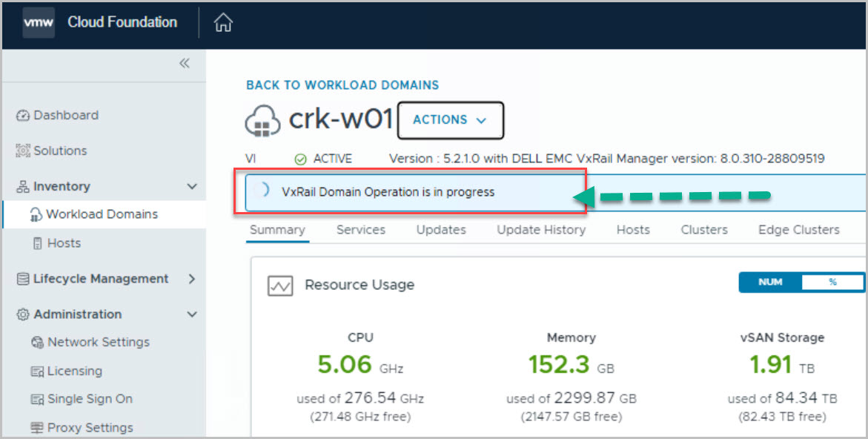Select the Summary tab
Viewport: 868px width, 439px height.
[x=277, y=230]
